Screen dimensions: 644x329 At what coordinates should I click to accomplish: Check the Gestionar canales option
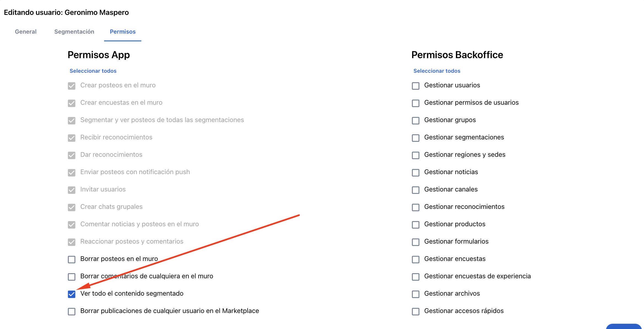tap(416, 190)
